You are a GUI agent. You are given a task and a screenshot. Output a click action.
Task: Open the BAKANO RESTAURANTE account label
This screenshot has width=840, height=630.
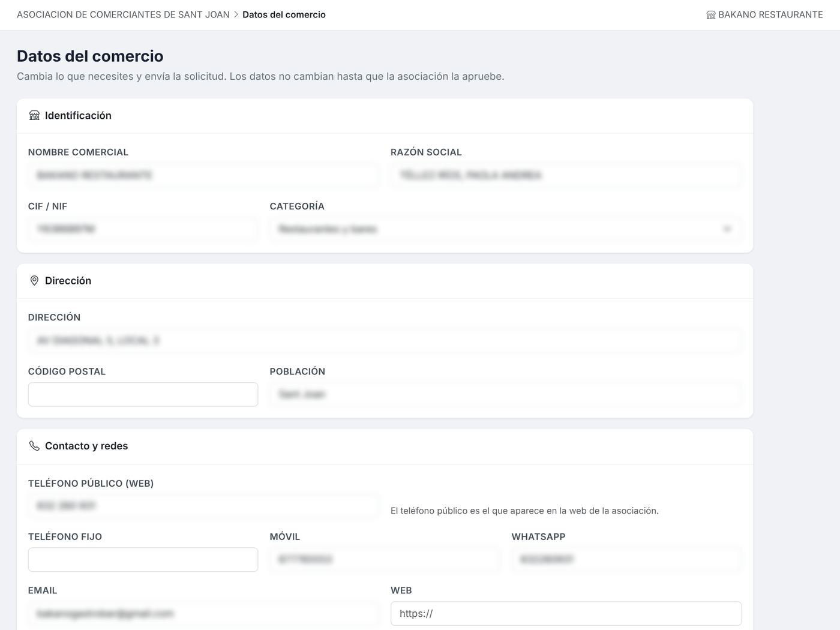pyautogui.click(x=770, y=14)
